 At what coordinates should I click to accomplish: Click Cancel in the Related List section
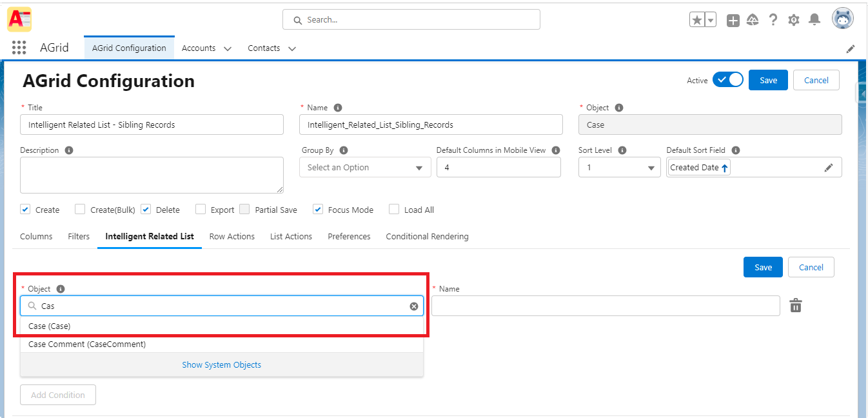pyautogui.click(x=811, y=267)
